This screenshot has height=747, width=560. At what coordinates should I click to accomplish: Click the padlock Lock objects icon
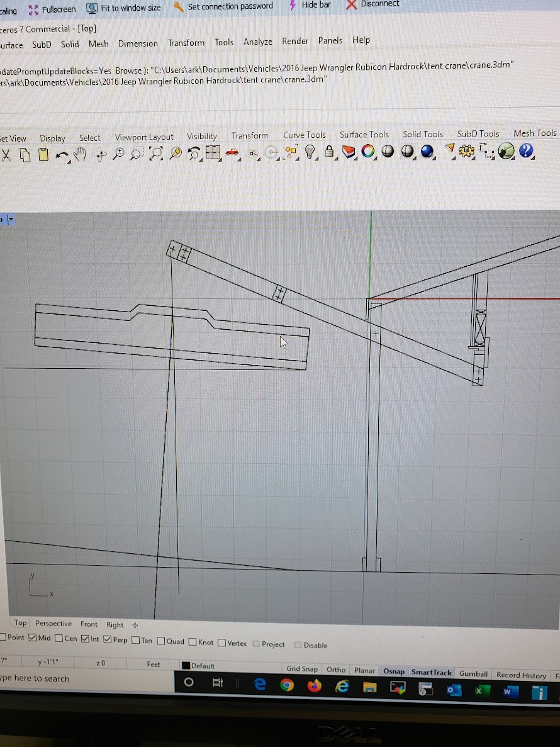pos(329,152)
